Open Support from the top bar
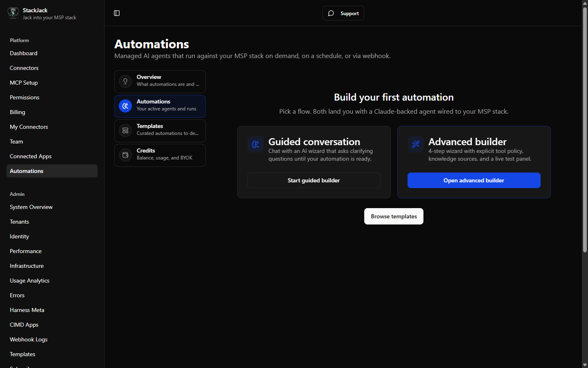 pyautogui.click(x=343, y=13)
